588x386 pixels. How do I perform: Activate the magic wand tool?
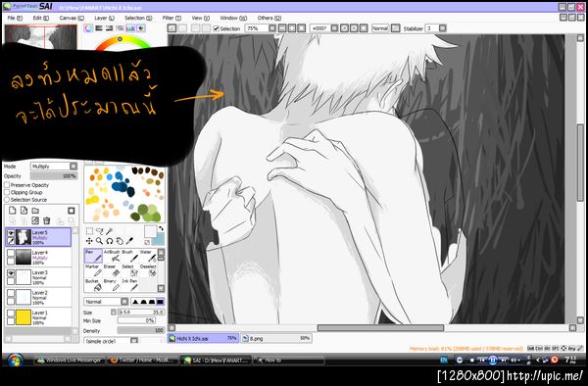tap(110, 231)
